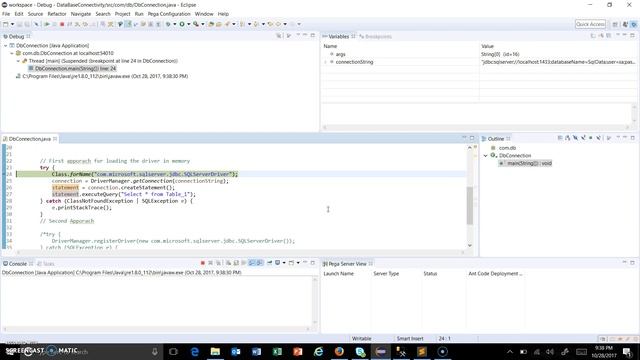The height and width of the screenshot is (360, 640).
Task: Collapse DbConnection class in Outline
Action: click(486, 156)
